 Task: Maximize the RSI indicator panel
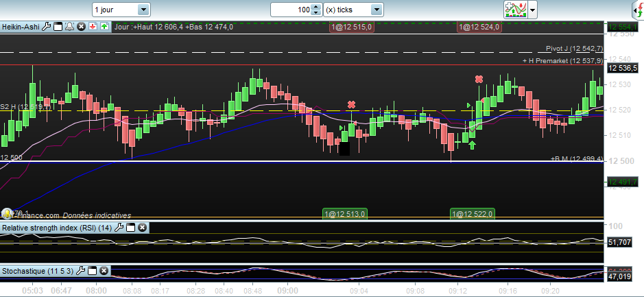[x=130, y=227]
